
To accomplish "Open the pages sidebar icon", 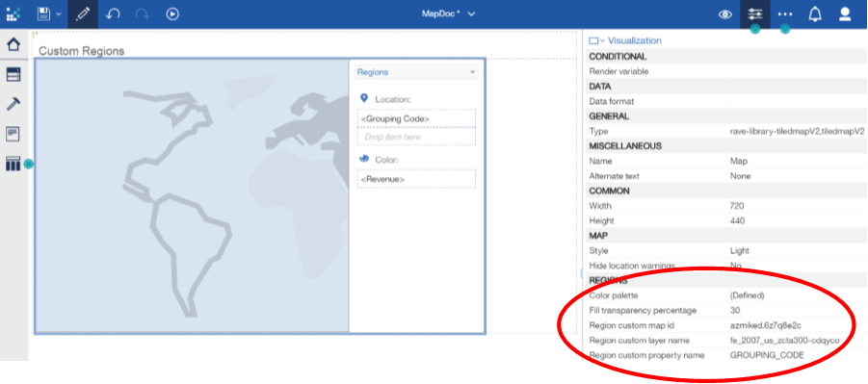I will tap(13, 134).
